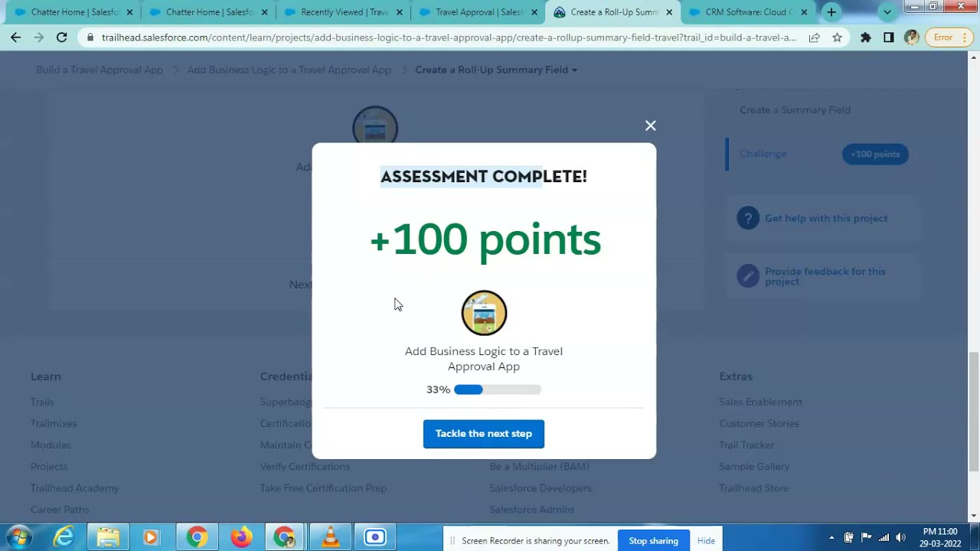Open Chrome side panel
This screenshot has height=551, width=980.
pos(888,37)
